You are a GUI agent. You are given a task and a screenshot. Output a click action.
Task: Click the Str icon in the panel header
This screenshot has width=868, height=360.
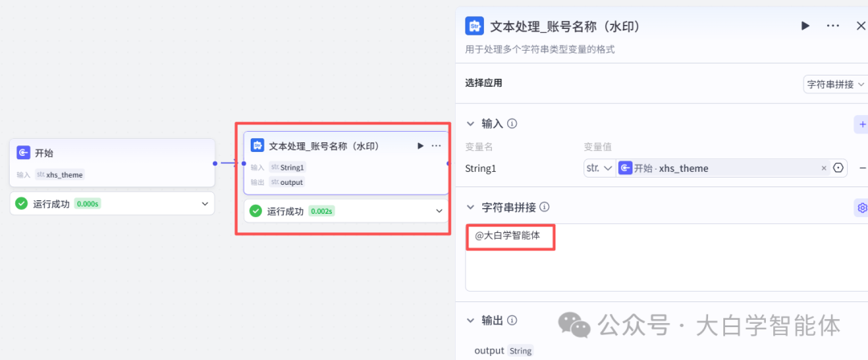(x=474, y=26)
